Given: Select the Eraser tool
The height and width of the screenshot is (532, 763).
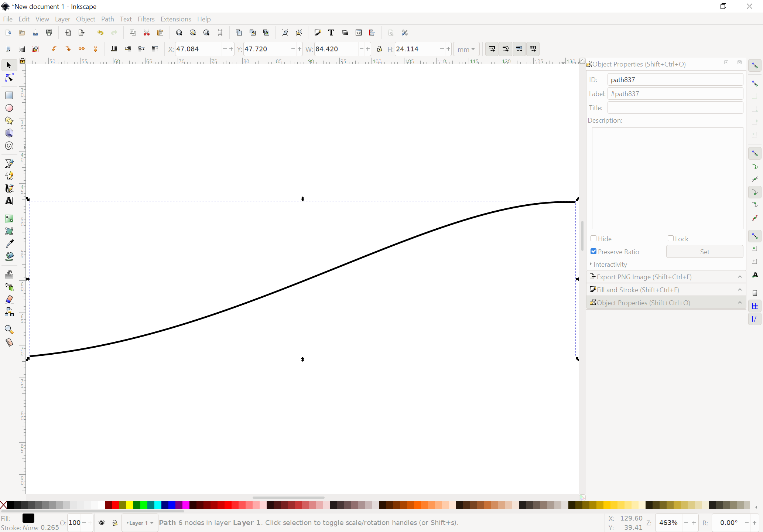Looking at the screenshot, I should (x=9, y=299).
